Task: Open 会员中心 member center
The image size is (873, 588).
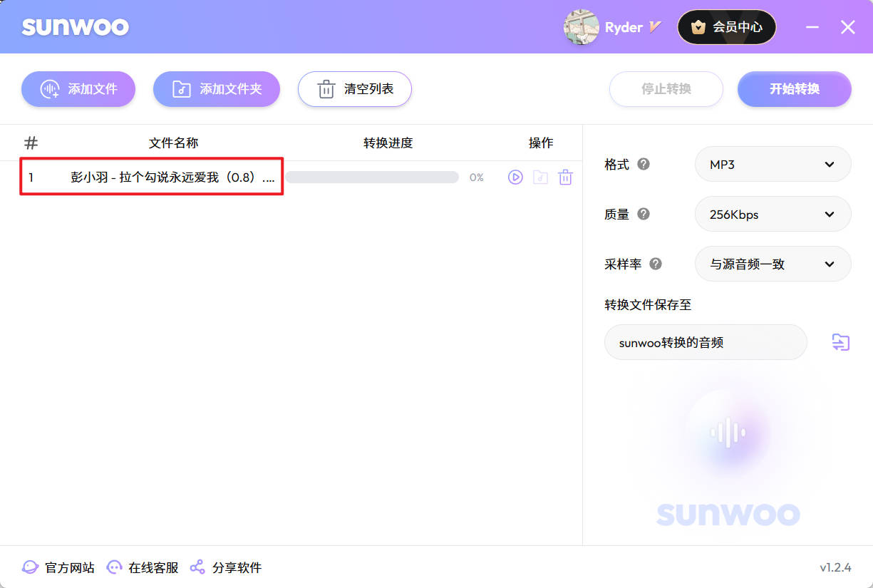Action: [x=727, y=27]
